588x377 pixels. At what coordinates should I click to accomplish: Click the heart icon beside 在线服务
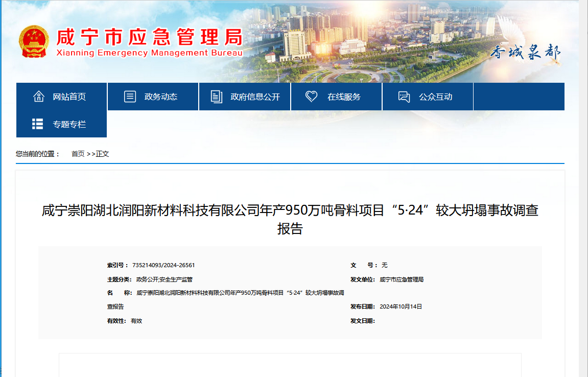[x=311, y=97]
